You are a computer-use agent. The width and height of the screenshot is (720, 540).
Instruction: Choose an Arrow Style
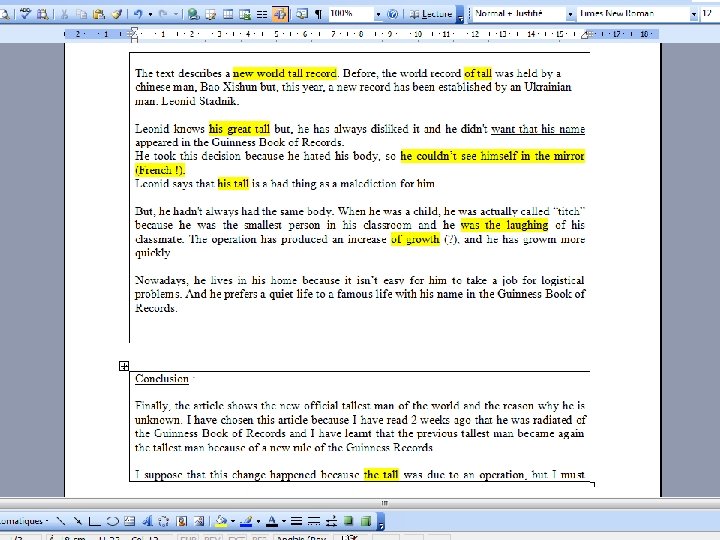[x=331, y=521]
